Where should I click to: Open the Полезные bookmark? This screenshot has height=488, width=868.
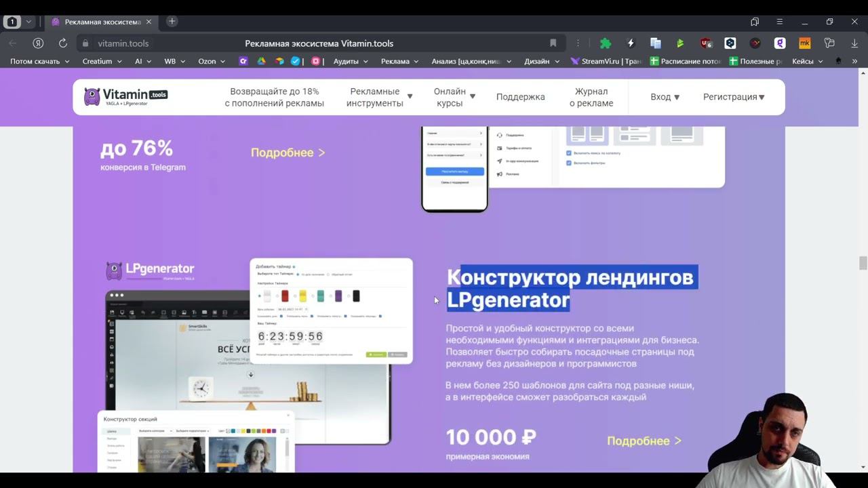coord(755,61)
